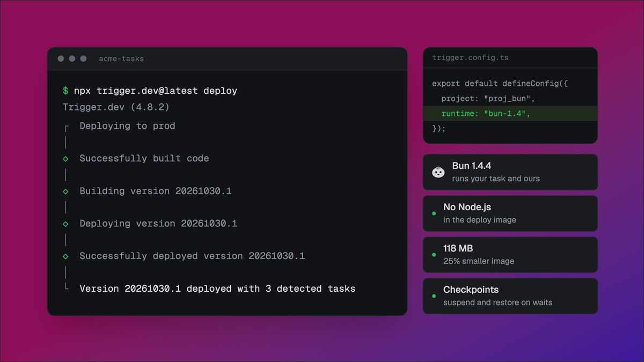Select the diamond marker beside "Deploying version 20261030.1"
The image size is (644, 362).
65,224
